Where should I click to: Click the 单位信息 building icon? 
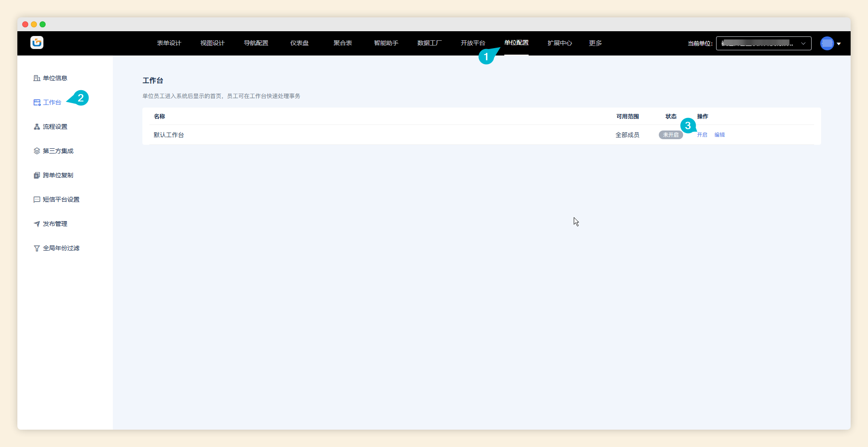click(37, 78)
